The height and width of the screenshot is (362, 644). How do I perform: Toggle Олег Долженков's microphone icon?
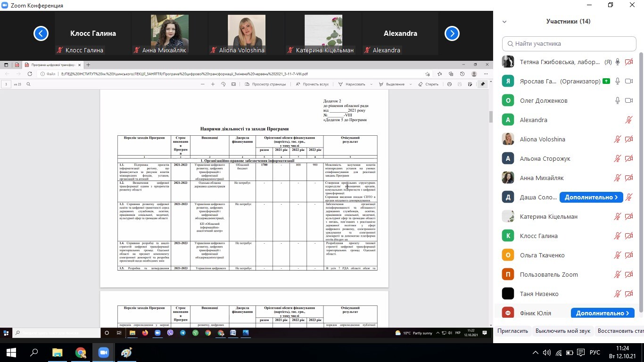(x=617, y=100)
